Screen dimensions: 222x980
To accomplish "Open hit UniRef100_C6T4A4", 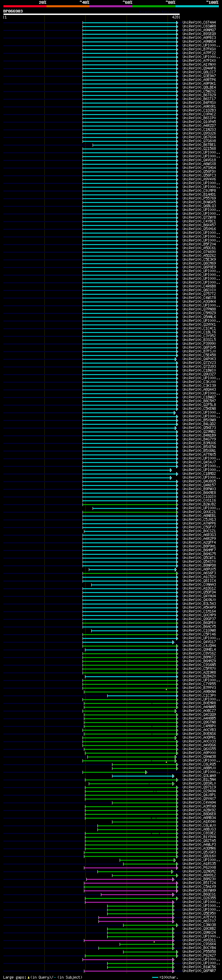I will [x=199, y=23].
